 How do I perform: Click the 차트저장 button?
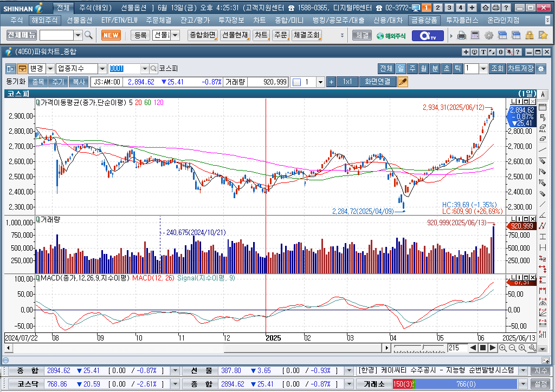click(520, 69)
